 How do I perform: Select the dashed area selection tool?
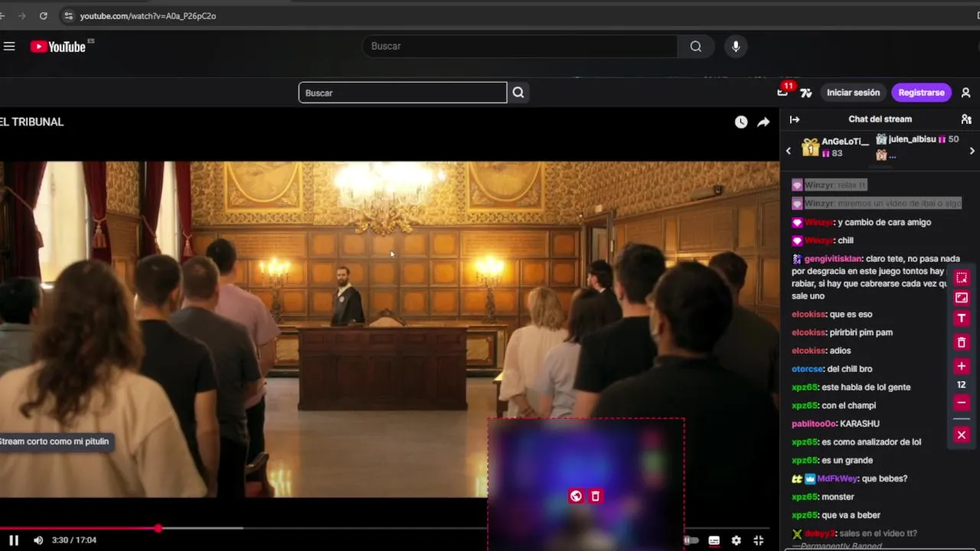pos(962,278)
